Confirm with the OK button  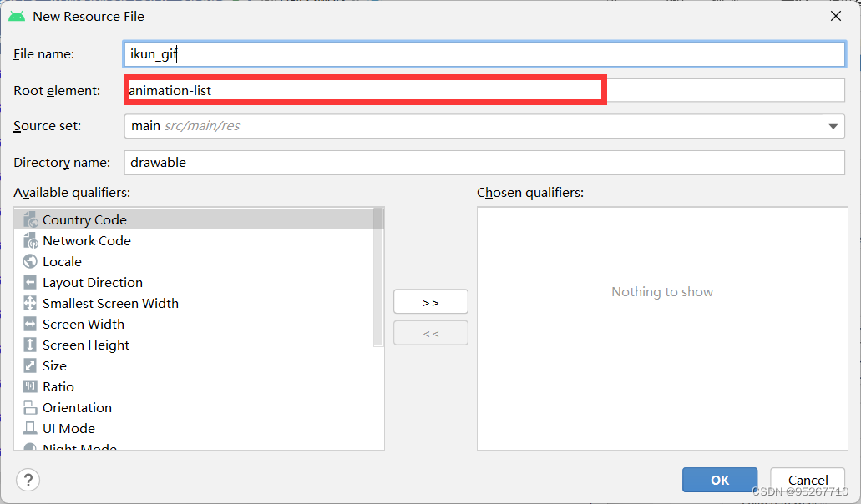[720, 480]
